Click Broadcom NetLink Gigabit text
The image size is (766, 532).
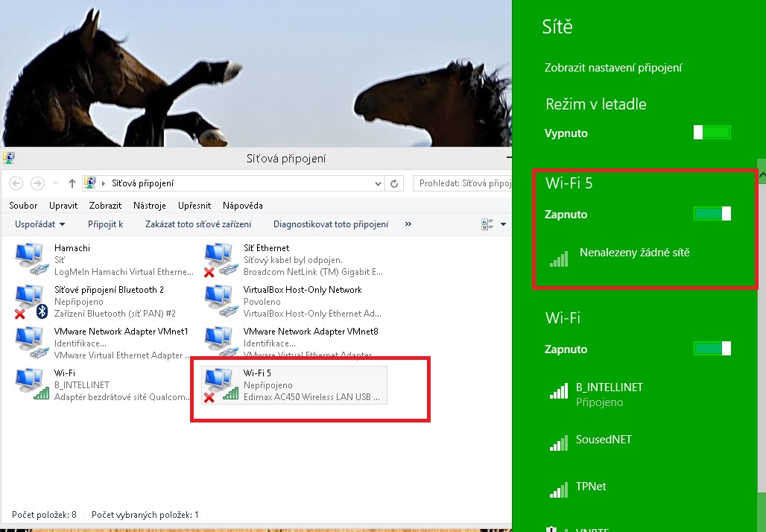click(313, 272)
